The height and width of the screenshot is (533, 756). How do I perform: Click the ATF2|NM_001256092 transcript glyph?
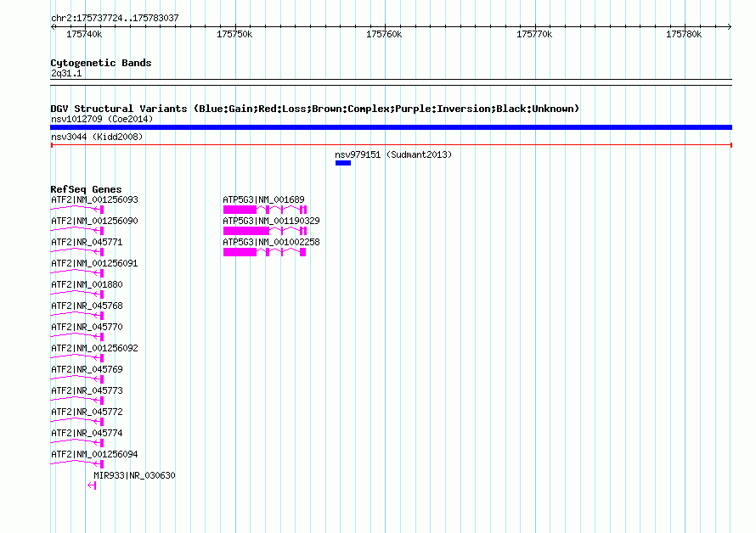point(77,357)
